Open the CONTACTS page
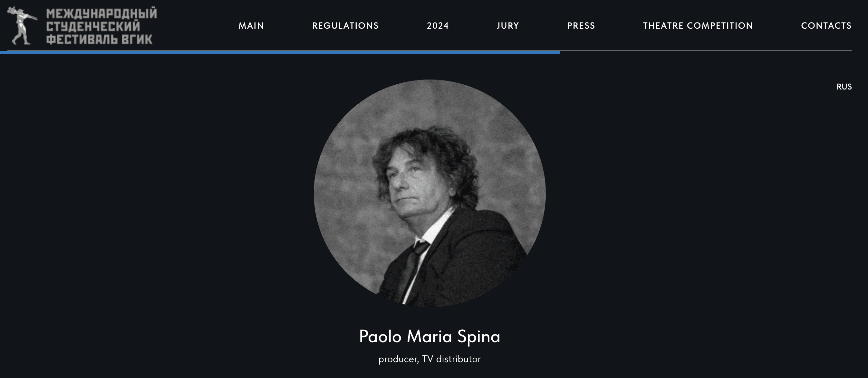868x378 pixels. 826,25
